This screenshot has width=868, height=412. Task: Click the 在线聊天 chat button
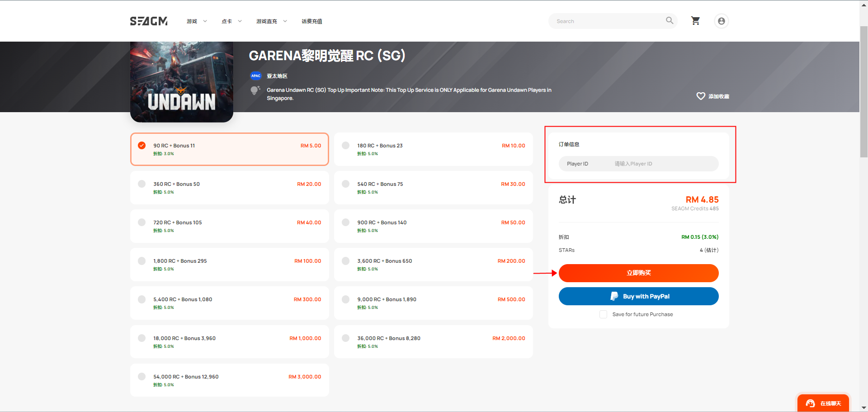pyautogui.click(x=823, y=403)
